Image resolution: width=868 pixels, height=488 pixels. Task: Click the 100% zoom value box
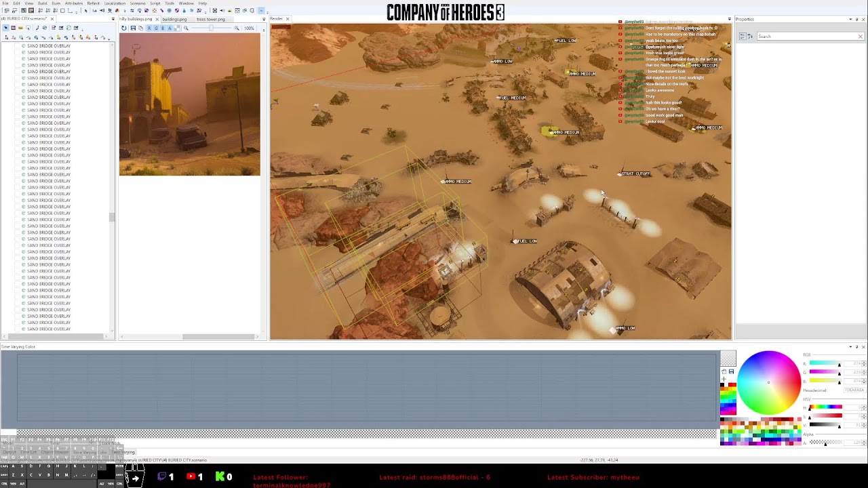[249, 28]
